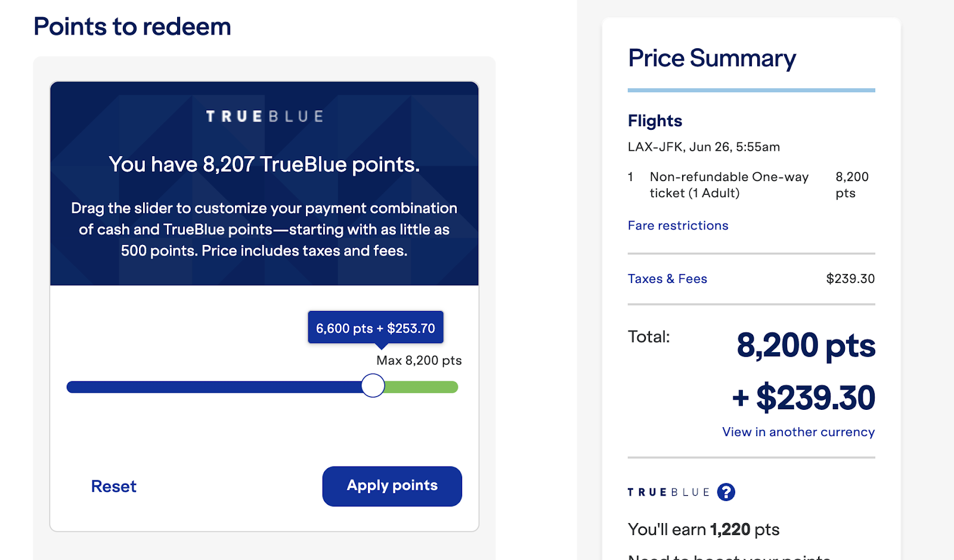Click the green portion of points slider
This screenshot has height=560, width=954.
[422, 387]
